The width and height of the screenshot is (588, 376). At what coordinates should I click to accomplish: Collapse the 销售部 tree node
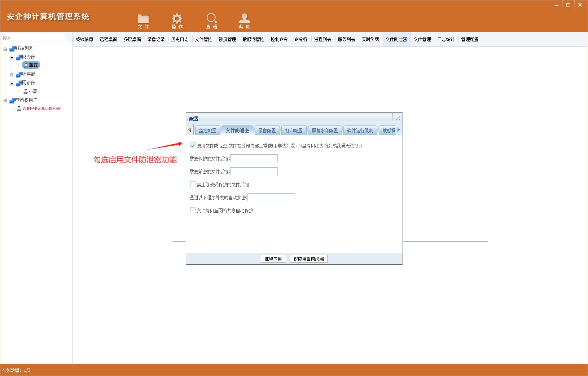(x=12, y=75)
